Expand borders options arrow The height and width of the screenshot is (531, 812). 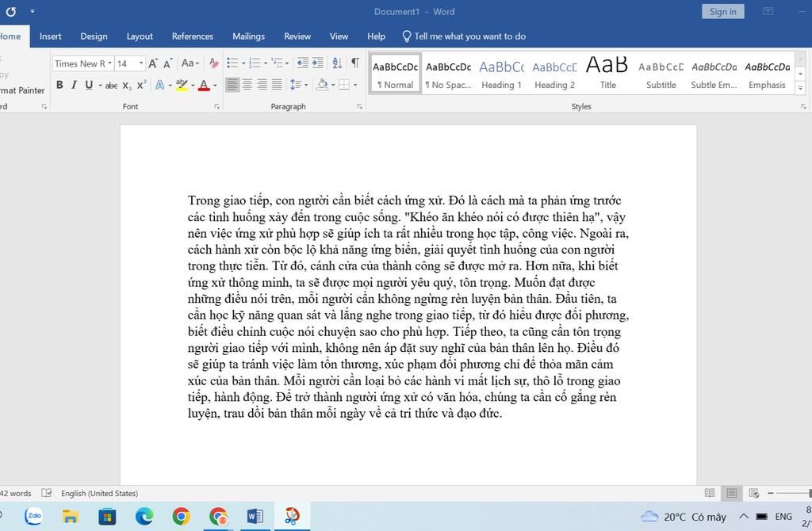tap(356, 85)
